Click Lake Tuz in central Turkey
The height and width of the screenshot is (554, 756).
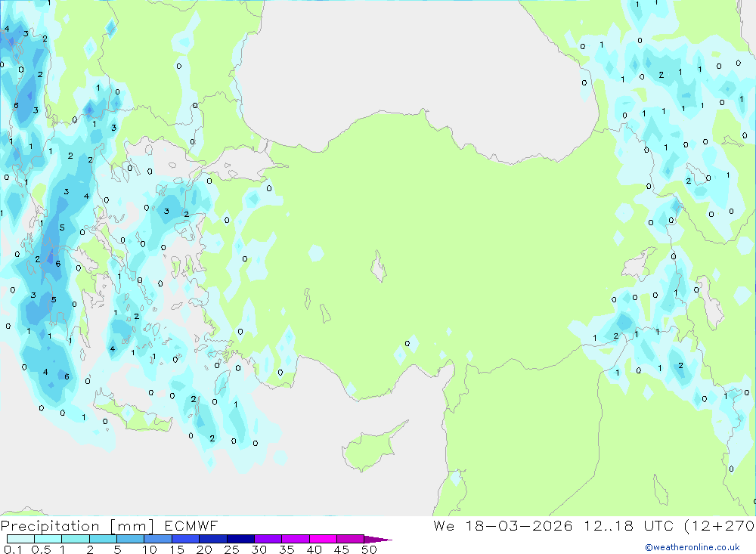coord(379,267)
